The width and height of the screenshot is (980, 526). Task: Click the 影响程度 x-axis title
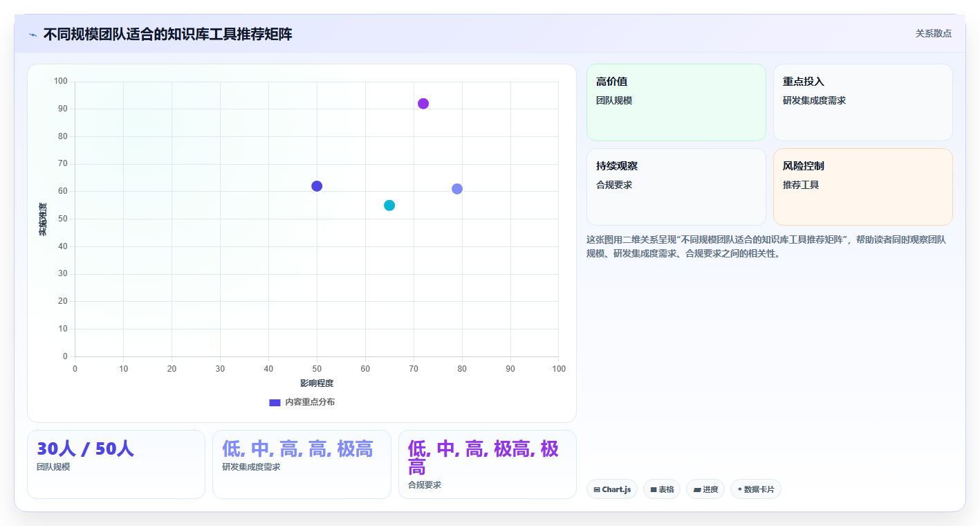tap(317, 383)
